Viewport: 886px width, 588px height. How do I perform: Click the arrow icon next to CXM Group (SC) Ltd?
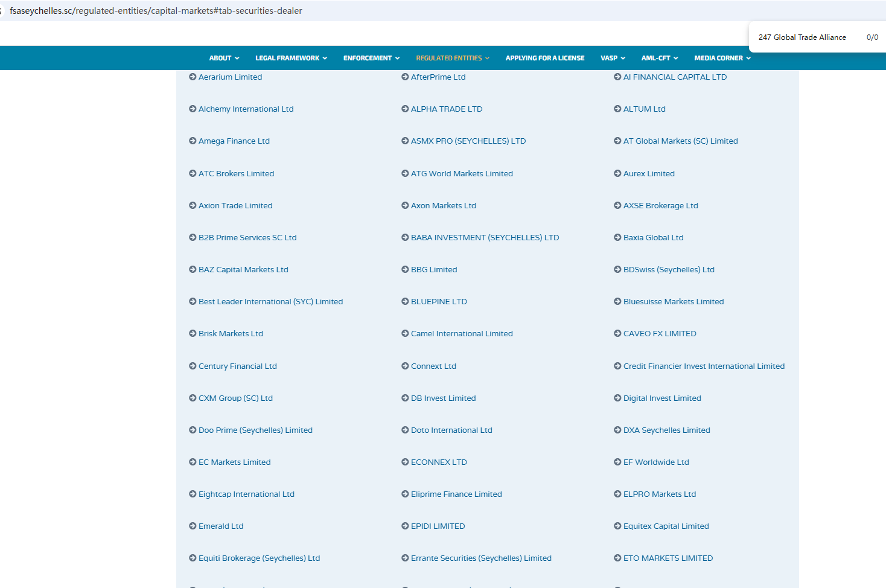193,398
